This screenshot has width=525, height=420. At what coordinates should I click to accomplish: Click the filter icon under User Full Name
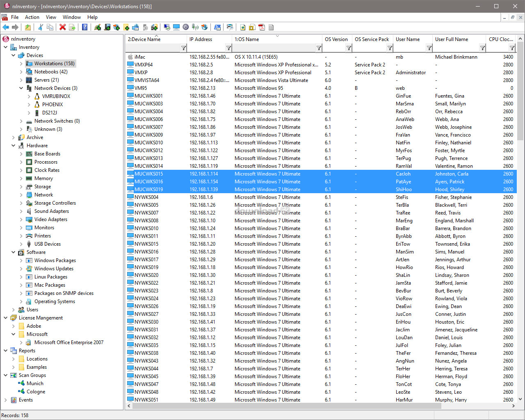[483, 48]
